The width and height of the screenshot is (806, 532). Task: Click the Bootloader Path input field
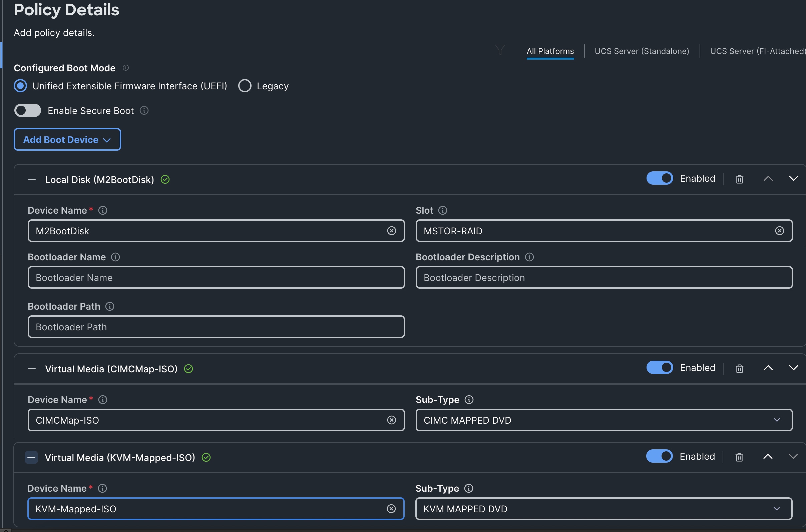pos(216,327)
